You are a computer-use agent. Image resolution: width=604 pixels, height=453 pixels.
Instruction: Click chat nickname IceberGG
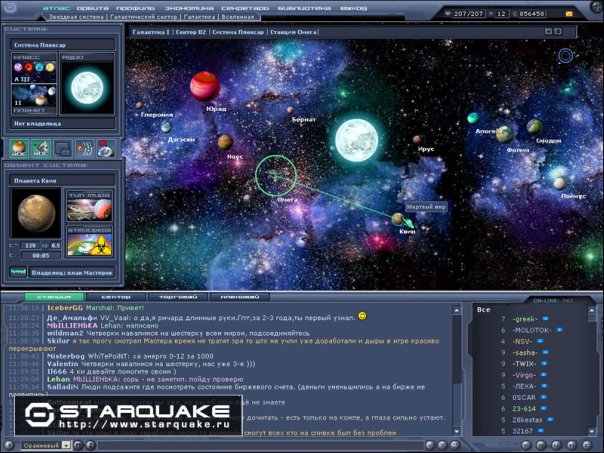coord(65,308)
